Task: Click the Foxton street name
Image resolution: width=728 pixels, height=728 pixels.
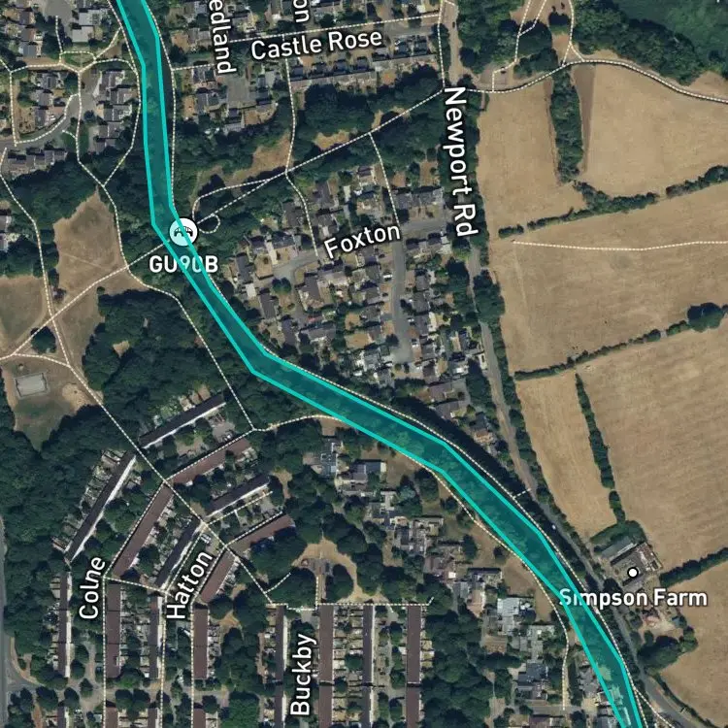Action: click(362, 240)
